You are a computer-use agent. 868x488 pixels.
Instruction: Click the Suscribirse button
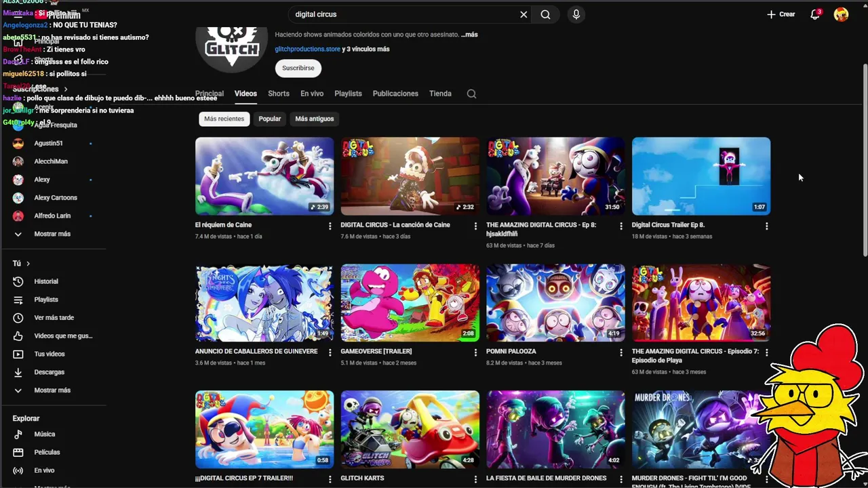pyautogui.click(x=298, y=68)
